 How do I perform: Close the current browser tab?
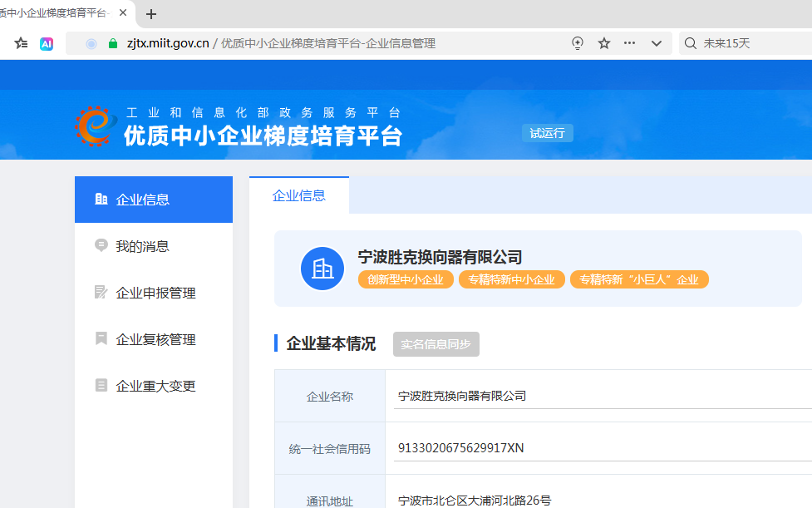[x=123, y=13]
